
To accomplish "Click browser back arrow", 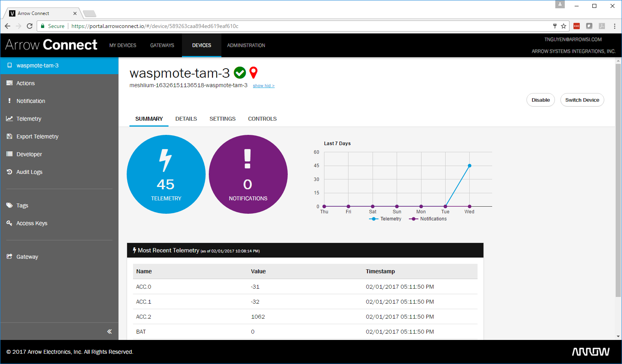I will click(7, 26).
